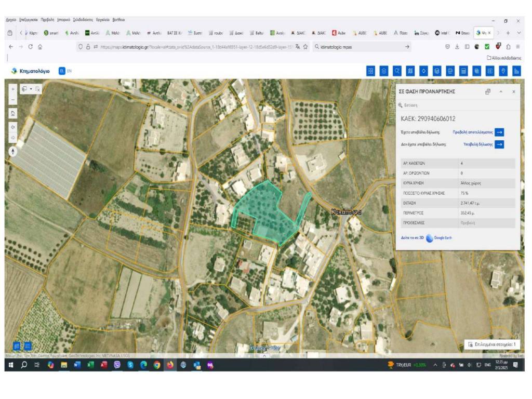Collapse the parcel info popup with chevron
Viewport: 532px width, 399px height.
(x=501, y=91)
